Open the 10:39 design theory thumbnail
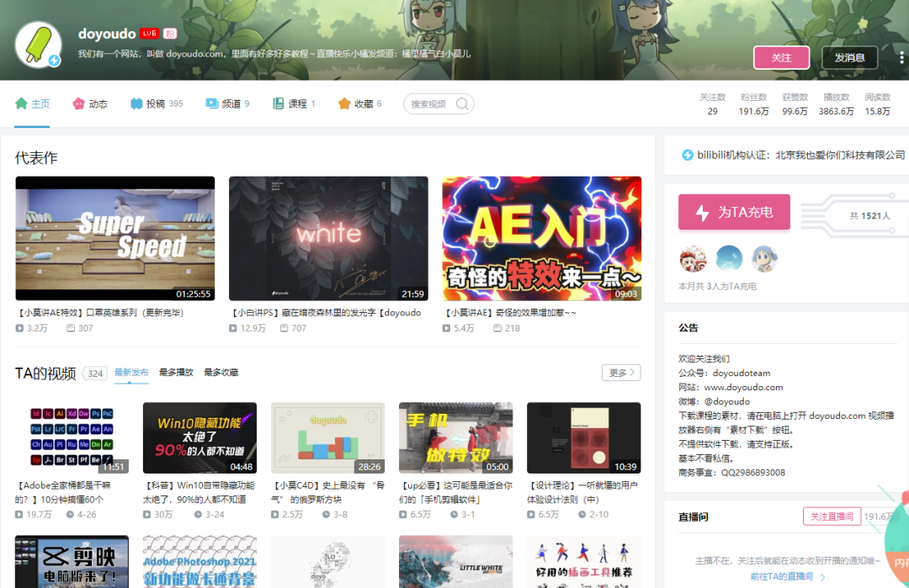This screenshot has width=909, height=588. 584,438
